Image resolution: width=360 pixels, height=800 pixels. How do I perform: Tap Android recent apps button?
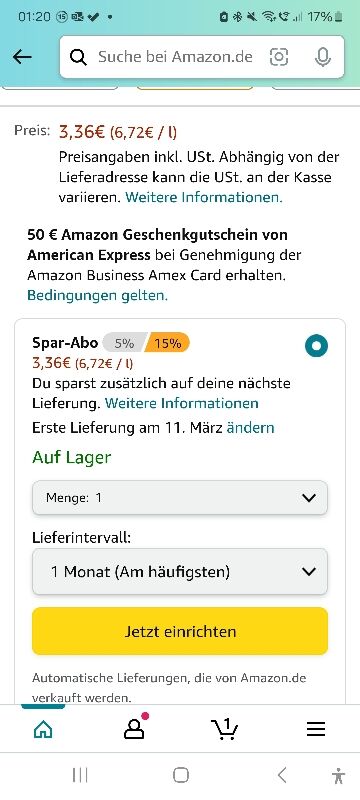(x=80, y=776)
